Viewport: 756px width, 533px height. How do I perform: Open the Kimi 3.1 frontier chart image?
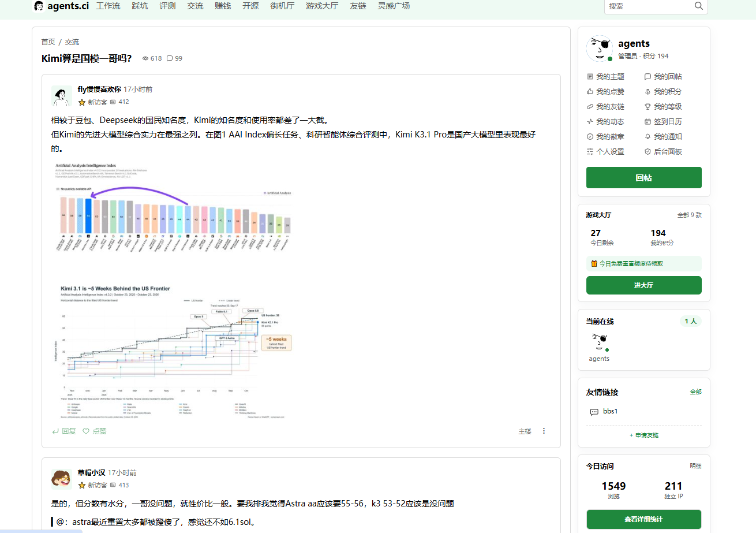click(x=173, y=352)
